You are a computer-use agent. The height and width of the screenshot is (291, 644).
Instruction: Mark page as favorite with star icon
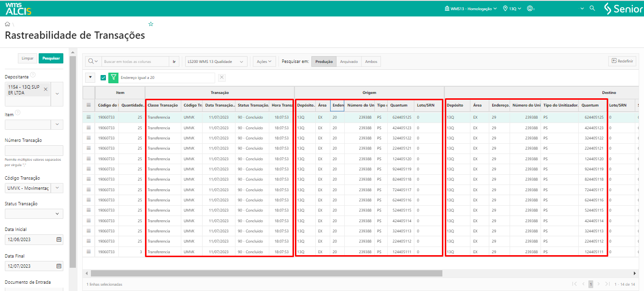click(151, 24)
